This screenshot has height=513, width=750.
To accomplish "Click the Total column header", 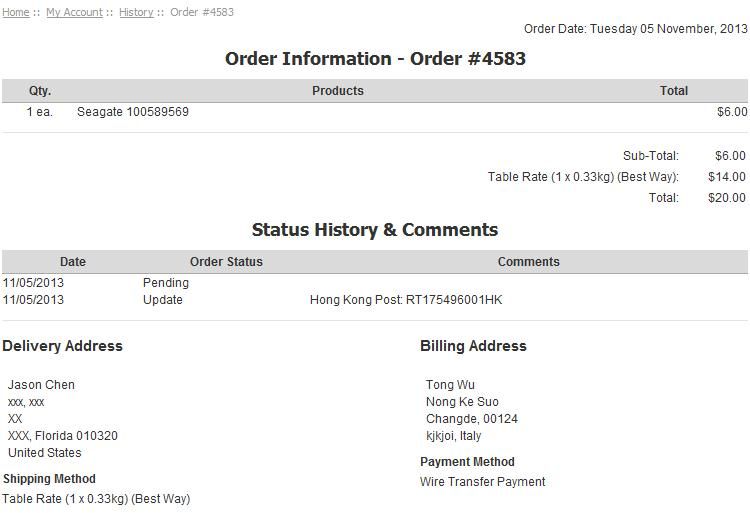I will pyautogui.click(x=673, y=91).
